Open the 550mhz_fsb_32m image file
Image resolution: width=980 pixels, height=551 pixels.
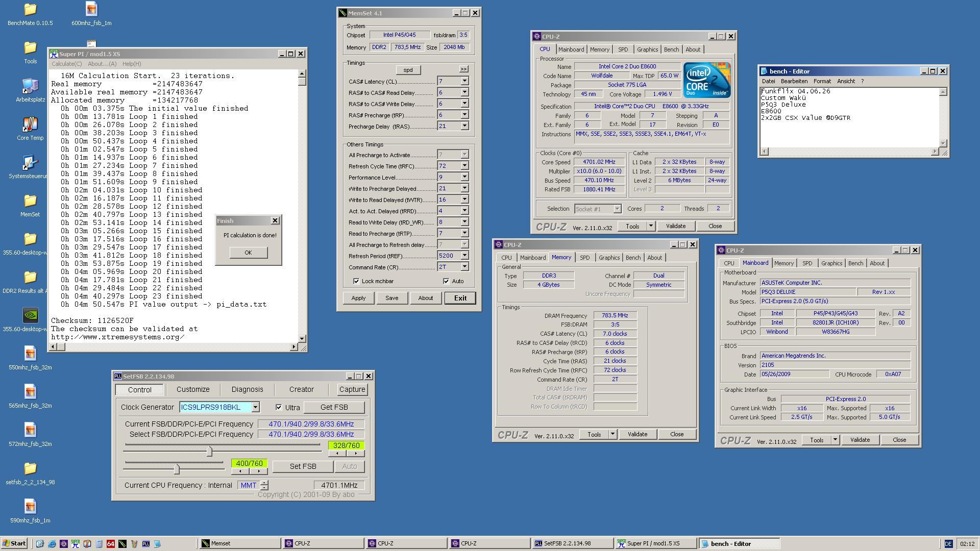(30, 354)
